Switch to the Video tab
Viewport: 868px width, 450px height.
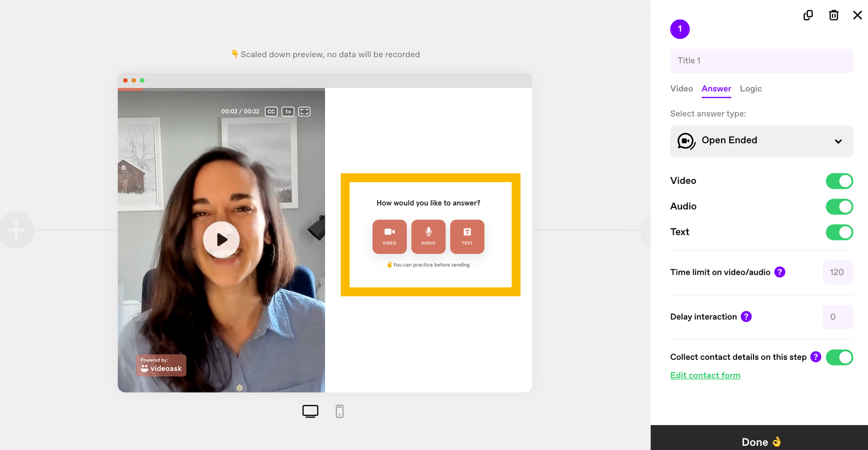(x=681, y=89)
